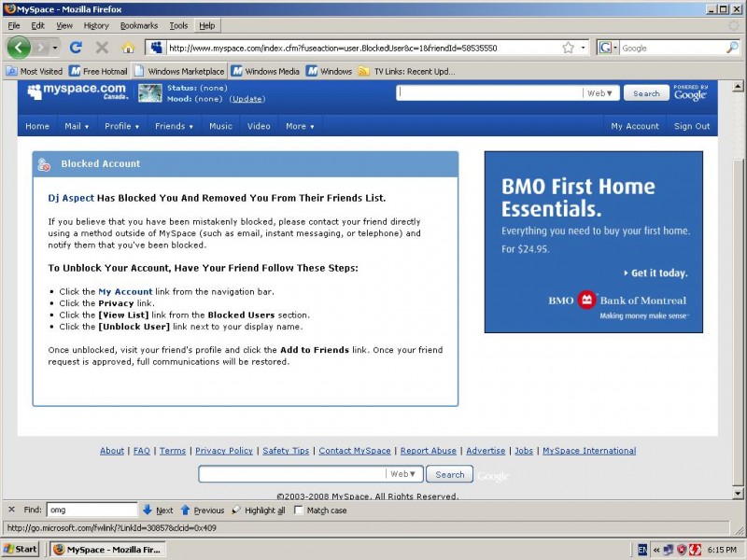The image size is (747, 560).
Task: Open the Music navigation item
Action: pos(220,126)
